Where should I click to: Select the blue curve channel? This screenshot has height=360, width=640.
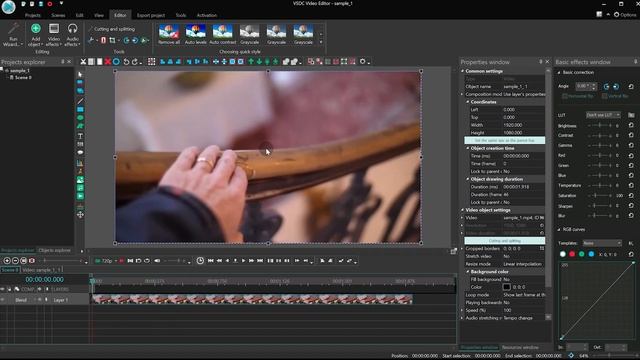click(x=591, y=254)
